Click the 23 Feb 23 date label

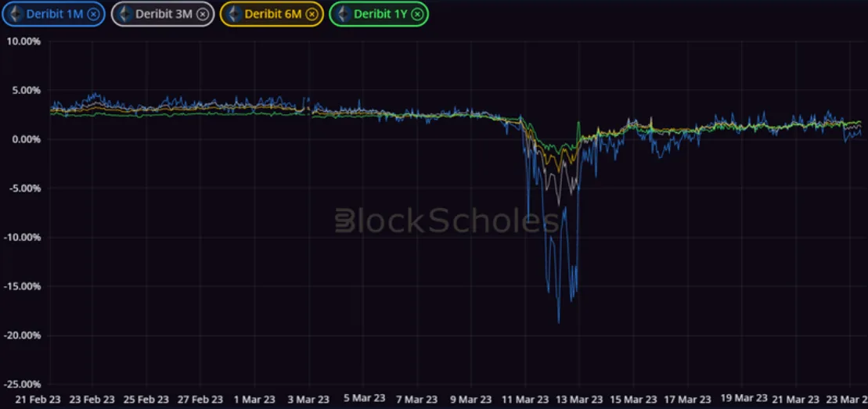93,399
